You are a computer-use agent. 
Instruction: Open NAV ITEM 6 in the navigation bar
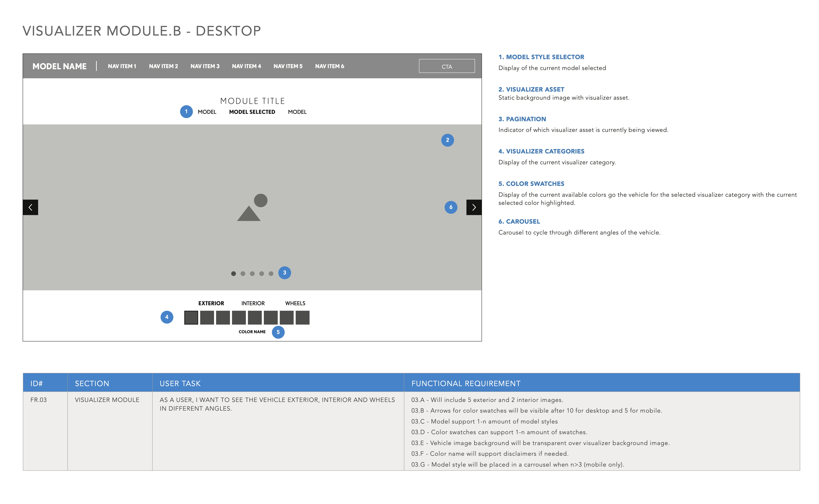pyautogui.click(x=330, y=66)
